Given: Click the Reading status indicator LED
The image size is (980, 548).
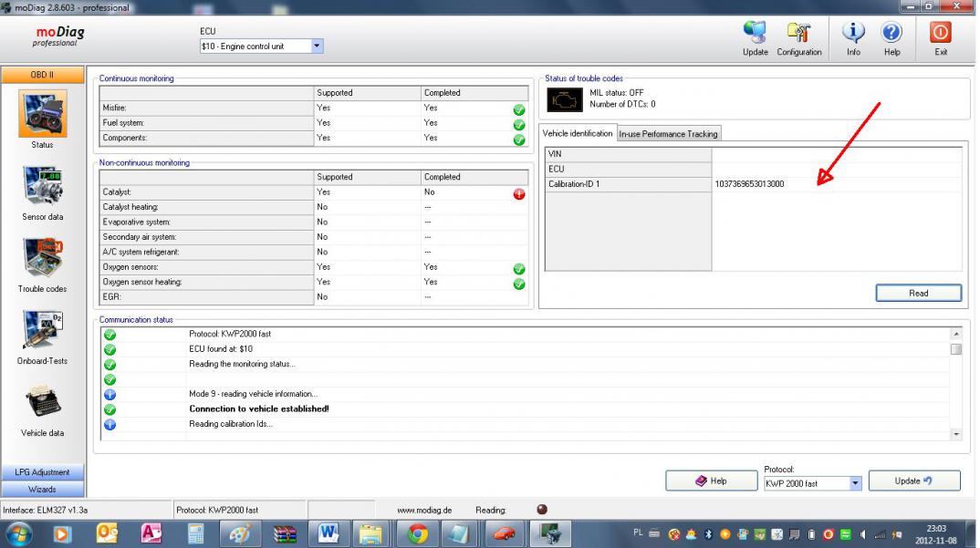Looking at the screenshot, I should (x=542, y=510).
